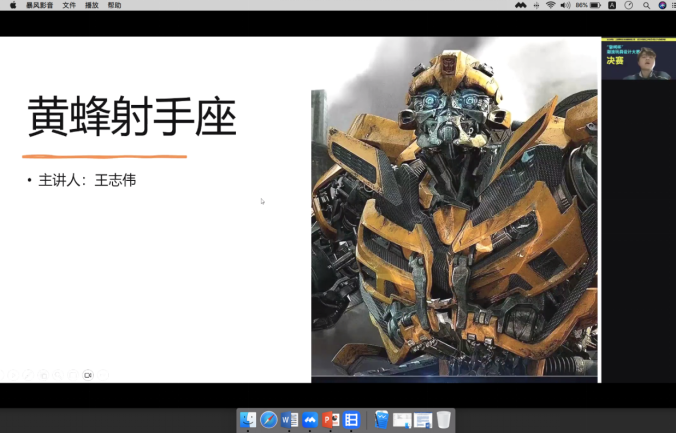The image size is (677, 433).
Task: Click the move-arrows status icon beside Wi-Fi
Action: [536, 5]
